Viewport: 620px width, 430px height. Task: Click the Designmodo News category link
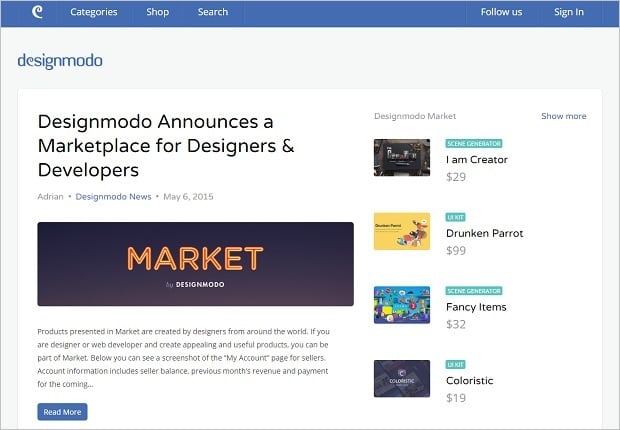tap(113, 196)
